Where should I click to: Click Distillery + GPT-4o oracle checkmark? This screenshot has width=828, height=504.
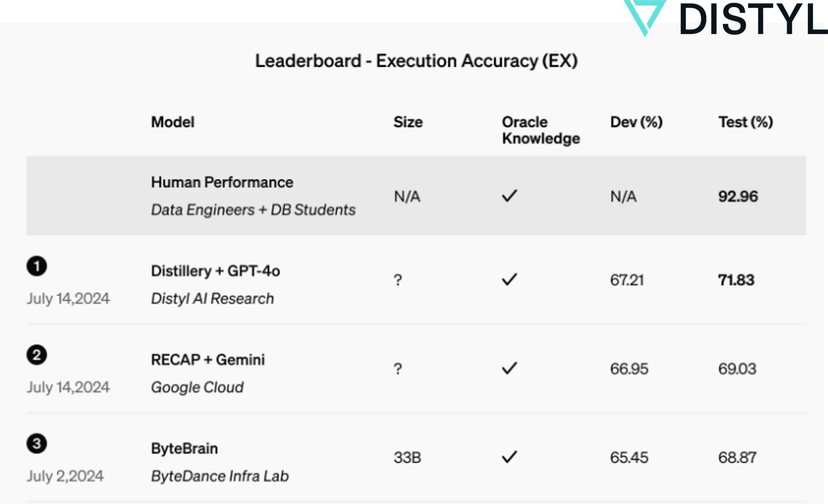point(509,279)
